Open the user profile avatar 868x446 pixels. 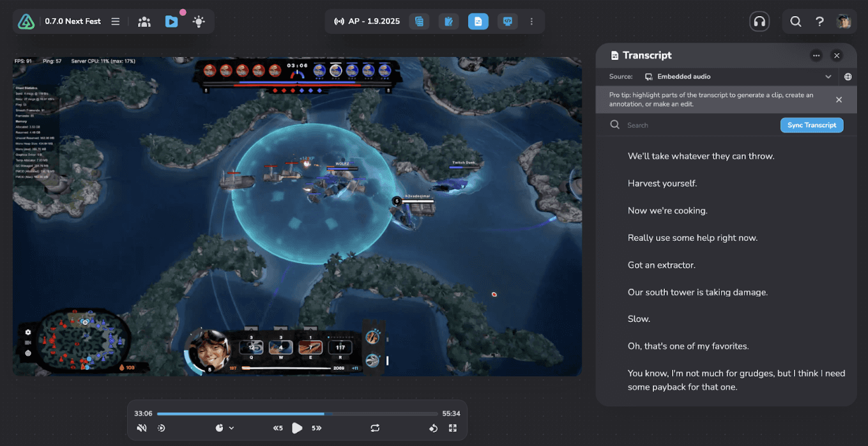click(844, 22)
